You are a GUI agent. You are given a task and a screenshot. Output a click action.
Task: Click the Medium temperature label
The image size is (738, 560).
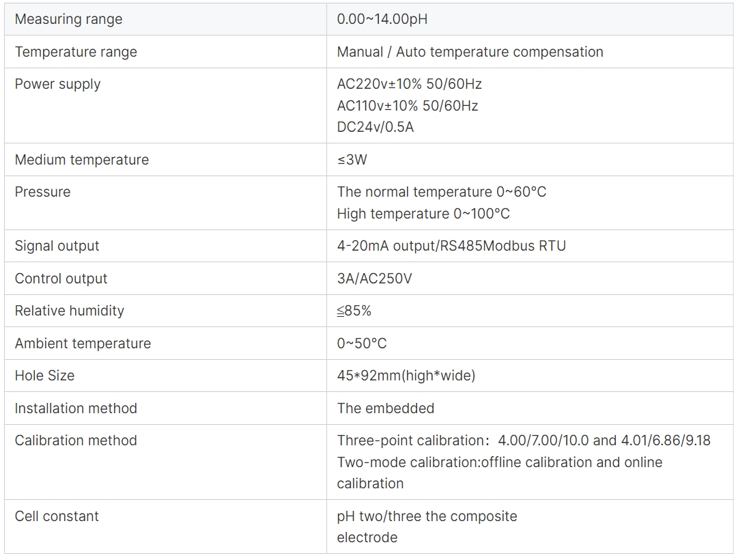point(81,160)
